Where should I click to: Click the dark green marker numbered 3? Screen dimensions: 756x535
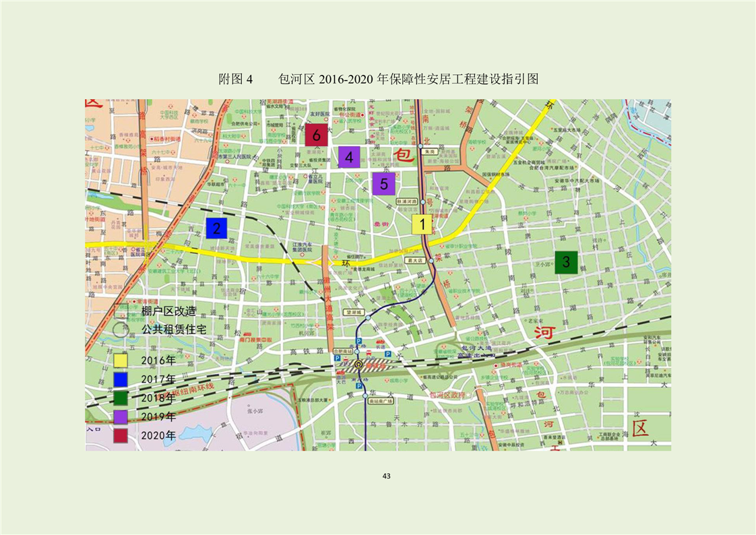[x=566, y=261]
